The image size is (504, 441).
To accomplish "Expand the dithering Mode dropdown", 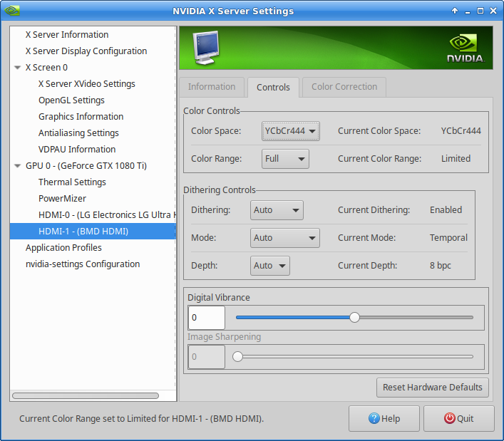I will [x=284, y=238].
